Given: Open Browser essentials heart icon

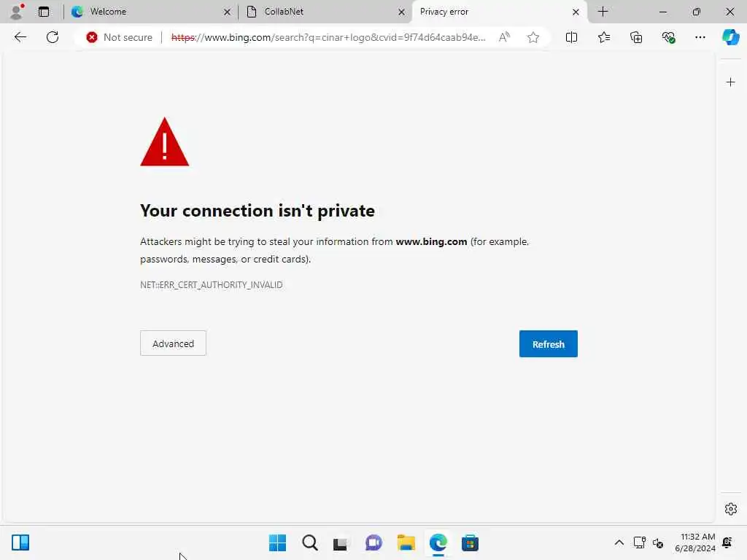Looking at the screenshot, I should click(x=668, y=37).
